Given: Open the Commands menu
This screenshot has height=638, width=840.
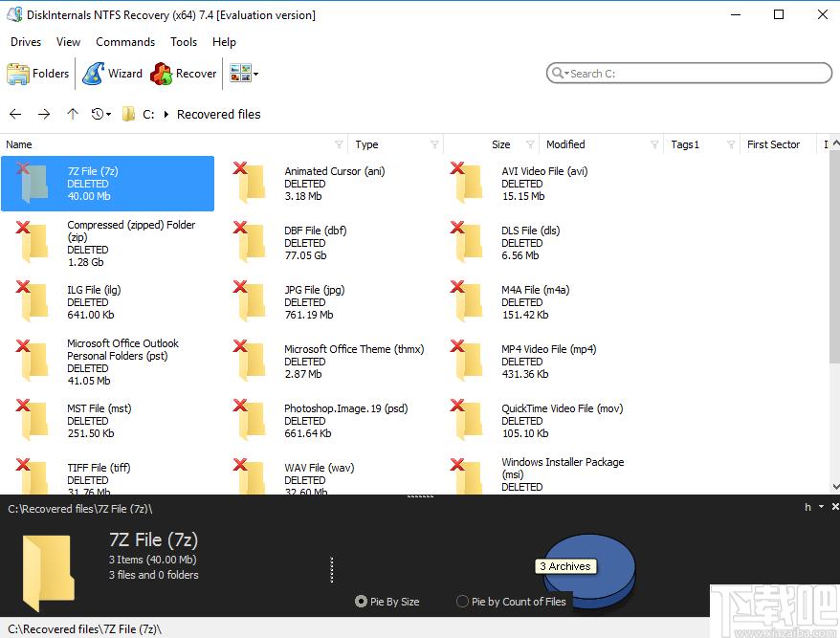Looking at the screenshot, I should coord(125,42).
